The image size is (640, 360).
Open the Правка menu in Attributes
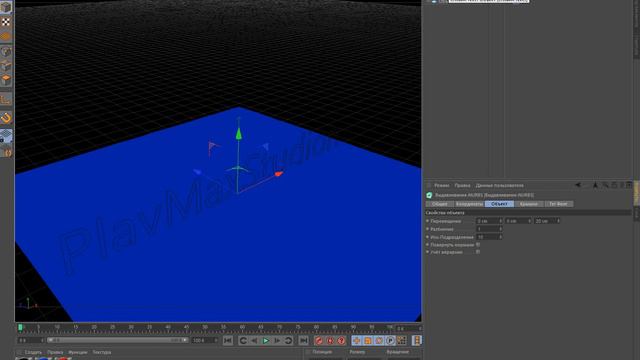(462, 185)
